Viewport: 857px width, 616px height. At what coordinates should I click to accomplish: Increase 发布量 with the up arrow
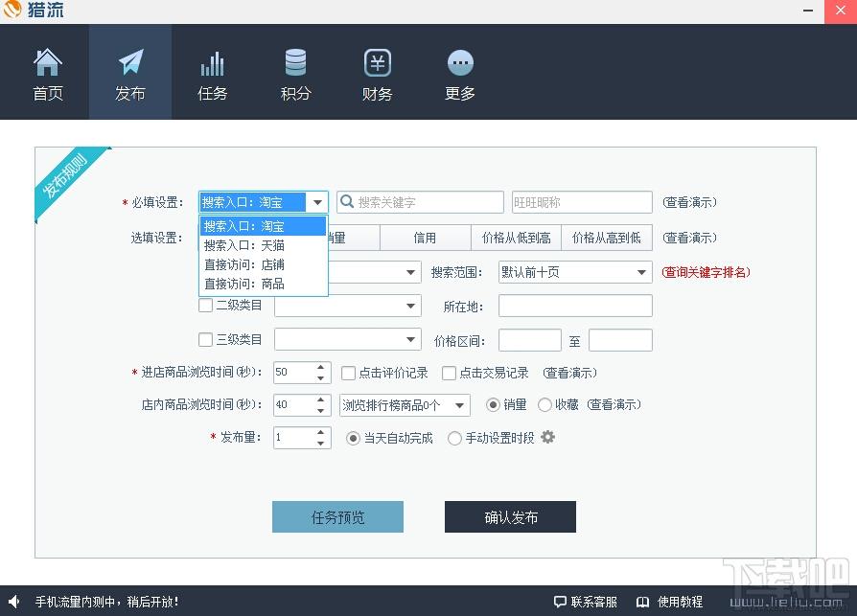pyautogui.click(x=321, y=432)
